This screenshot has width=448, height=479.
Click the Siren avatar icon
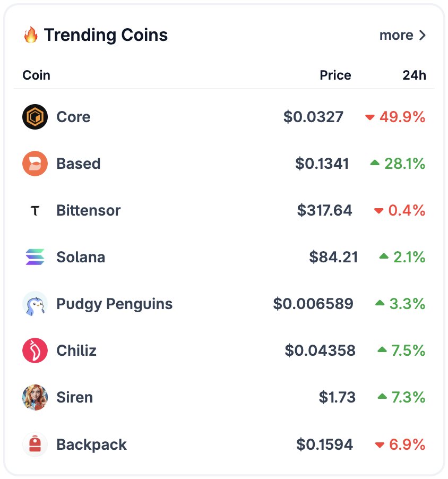click(x=35, y=397)
